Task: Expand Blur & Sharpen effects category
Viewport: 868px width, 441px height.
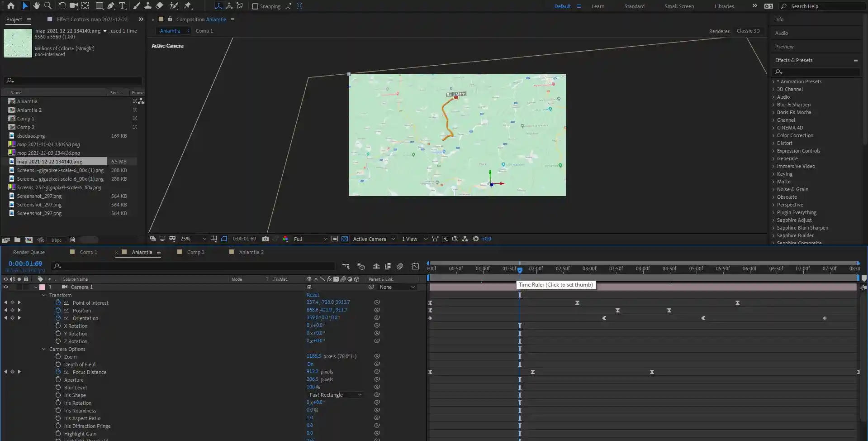Action: point(773,105)
